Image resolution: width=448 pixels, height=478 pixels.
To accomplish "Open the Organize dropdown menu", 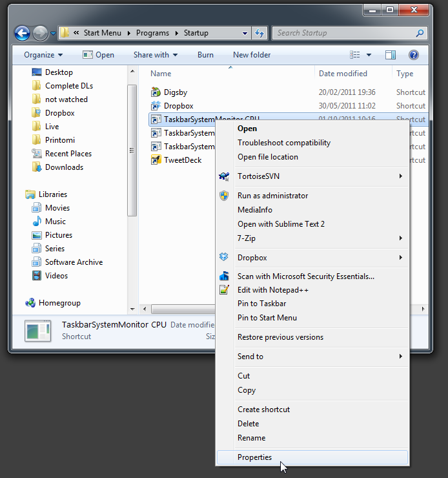I will (43, 55).
